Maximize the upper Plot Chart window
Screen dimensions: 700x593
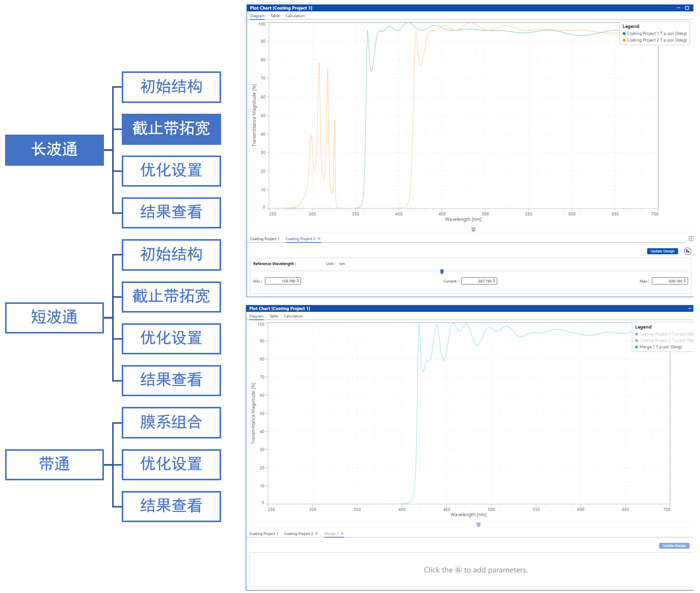click(x=687, y=8)
